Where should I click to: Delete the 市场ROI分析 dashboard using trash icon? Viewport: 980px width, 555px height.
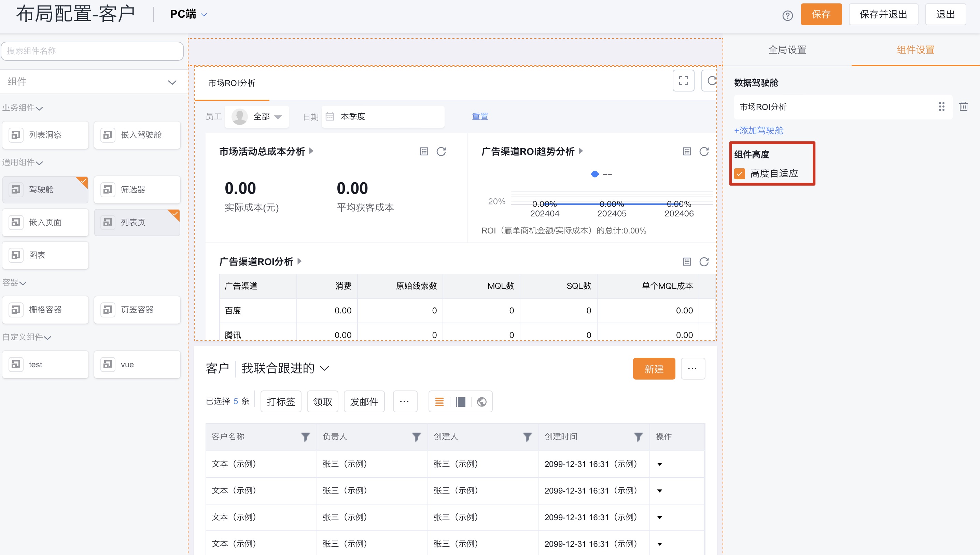[964, 107]
